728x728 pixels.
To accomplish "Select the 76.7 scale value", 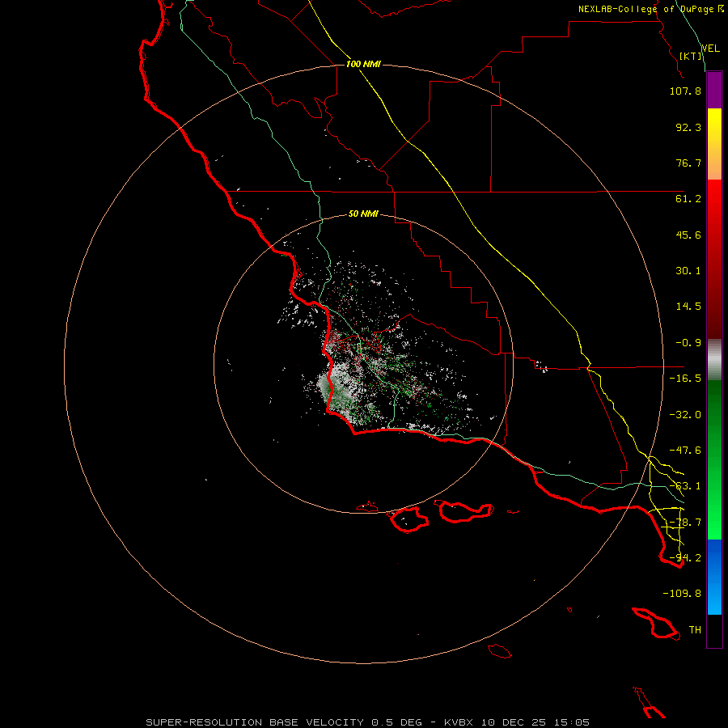I will [x=688, y=163].
